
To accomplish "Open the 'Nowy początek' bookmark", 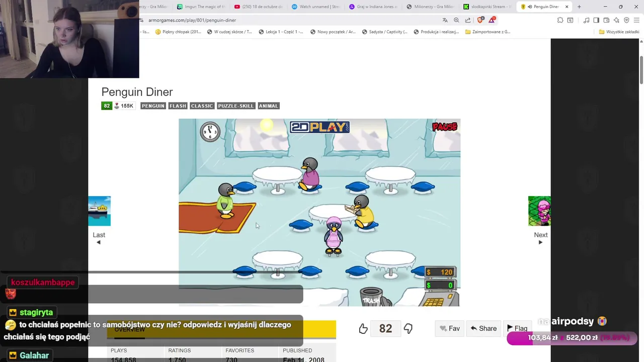I will [333, 32].
